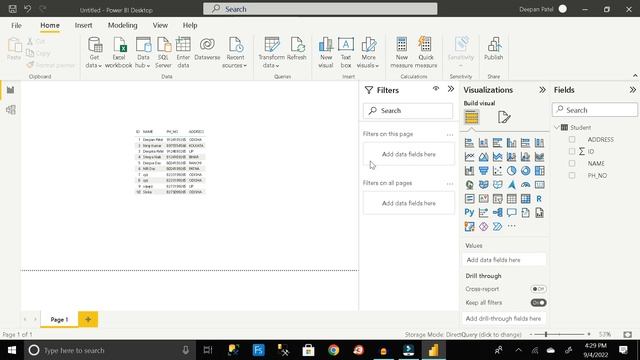Image resolution: width=640 pixels, height=360 pixels.
Task: Toggle filter pane visibility eye icon
Action: tap(436, 89)
